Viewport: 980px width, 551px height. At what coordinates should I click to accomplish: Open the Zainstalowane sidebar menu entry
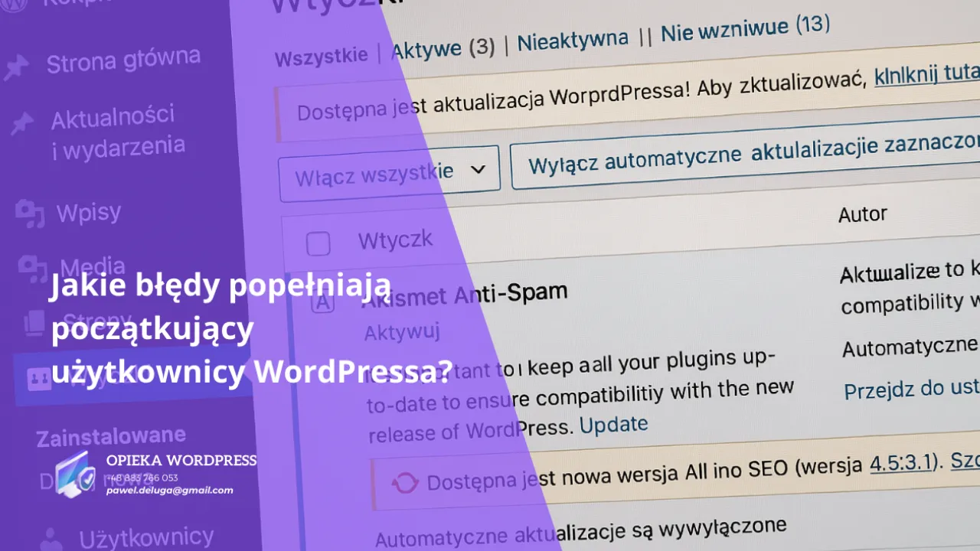[110, 435]
